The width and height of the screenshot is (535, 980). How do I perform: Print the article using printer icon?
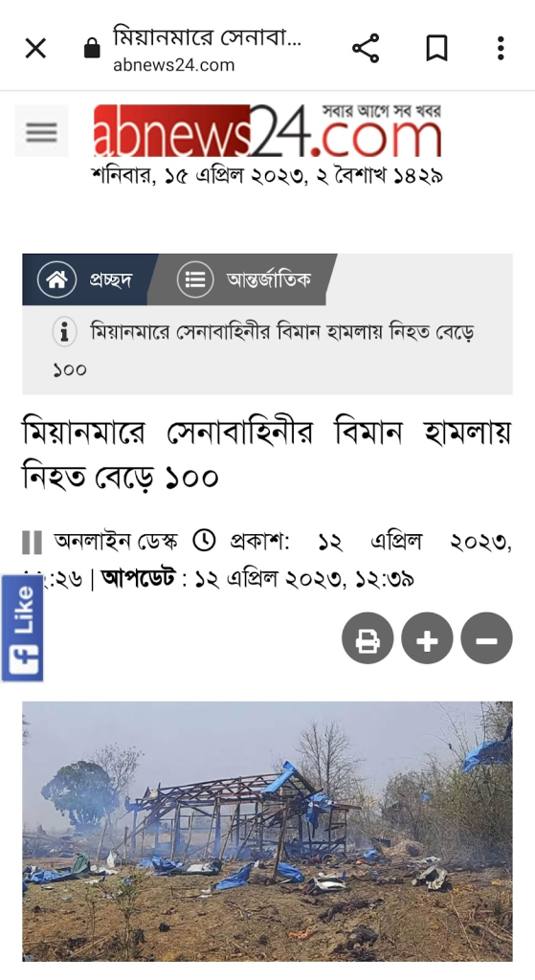tap(368, 638)
